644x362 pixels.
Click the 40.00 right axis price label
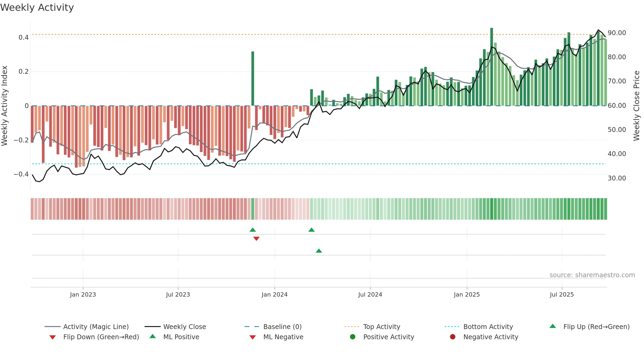(x=617, y=154)
